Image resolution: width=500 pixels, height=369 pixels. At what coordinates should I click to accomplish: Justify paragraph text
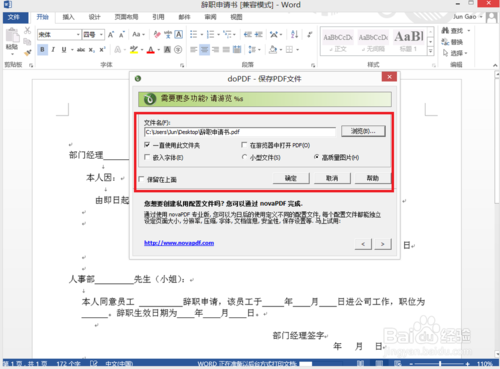point(226,50)
